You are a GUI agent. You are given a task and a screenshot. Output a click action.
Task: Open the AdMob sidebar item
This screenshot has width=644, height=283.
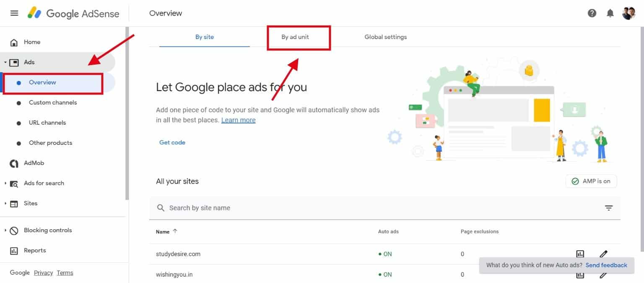point(34,163)
